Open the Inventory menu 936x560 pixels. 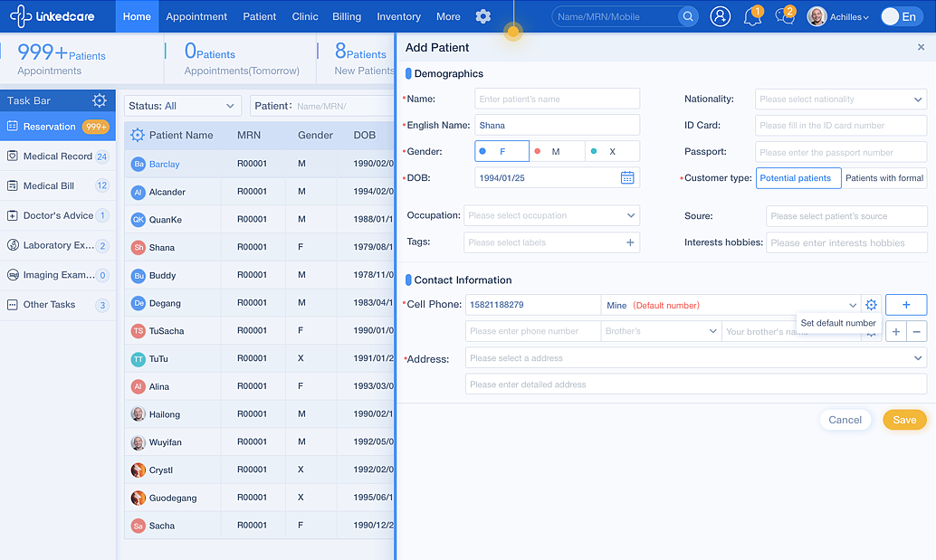399,16
